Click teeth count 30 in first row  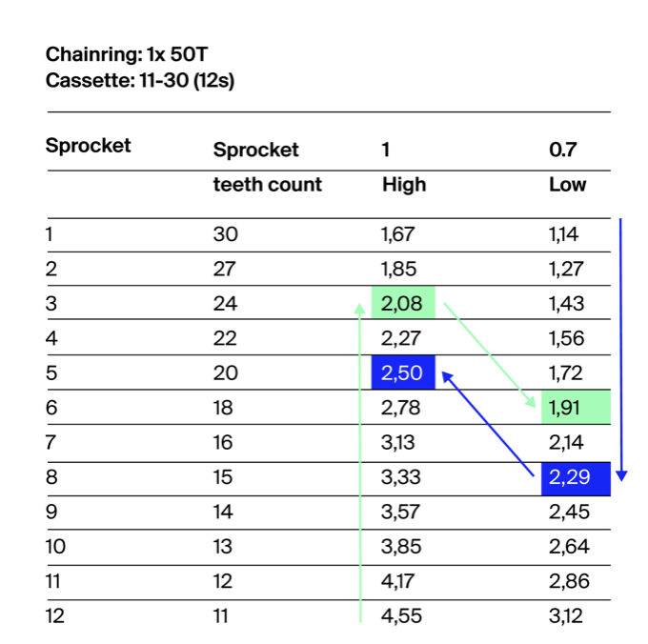[x=225, y=234]
